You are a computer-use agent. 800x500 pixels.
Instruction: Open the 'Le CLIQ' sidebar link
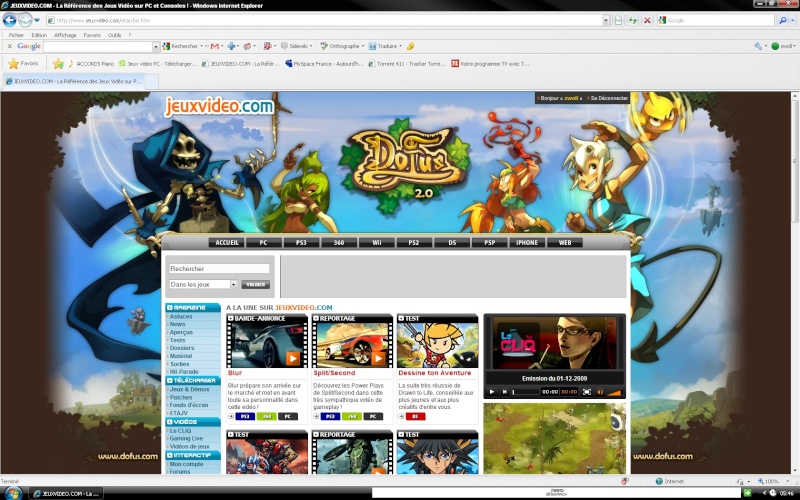tap(180, 431)
